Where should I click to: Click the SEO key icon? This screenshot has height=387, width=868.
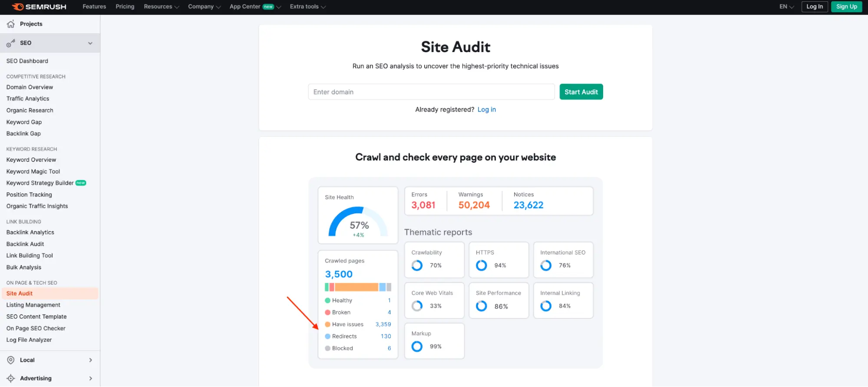[11, 43]
